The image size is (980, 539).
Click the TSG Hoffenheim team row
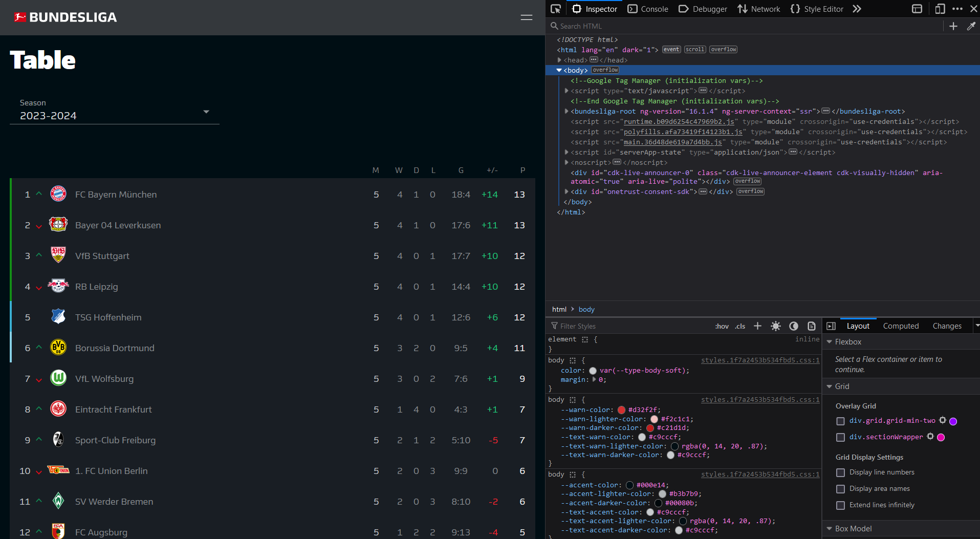click(272, 317)
